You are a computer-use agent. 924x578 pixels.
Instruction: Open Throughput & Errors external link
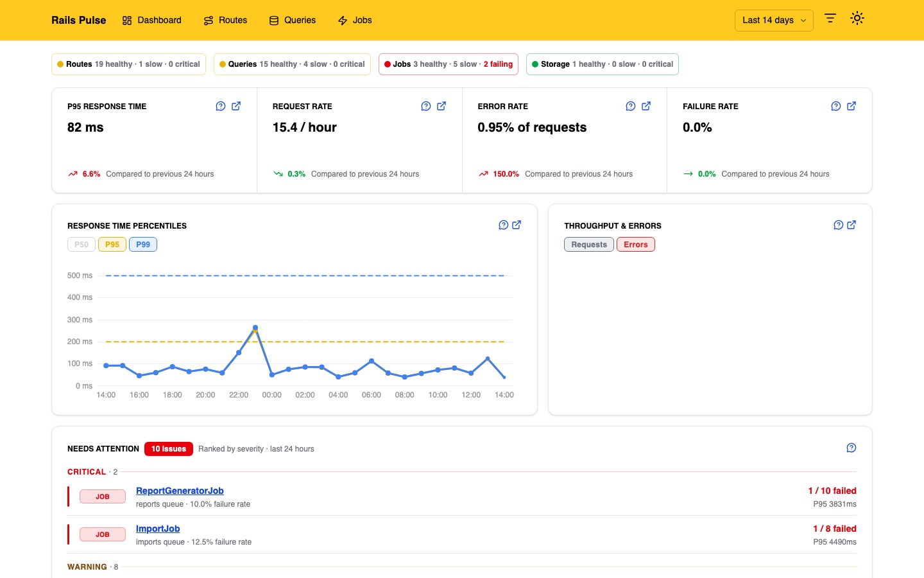coord(851,225)
